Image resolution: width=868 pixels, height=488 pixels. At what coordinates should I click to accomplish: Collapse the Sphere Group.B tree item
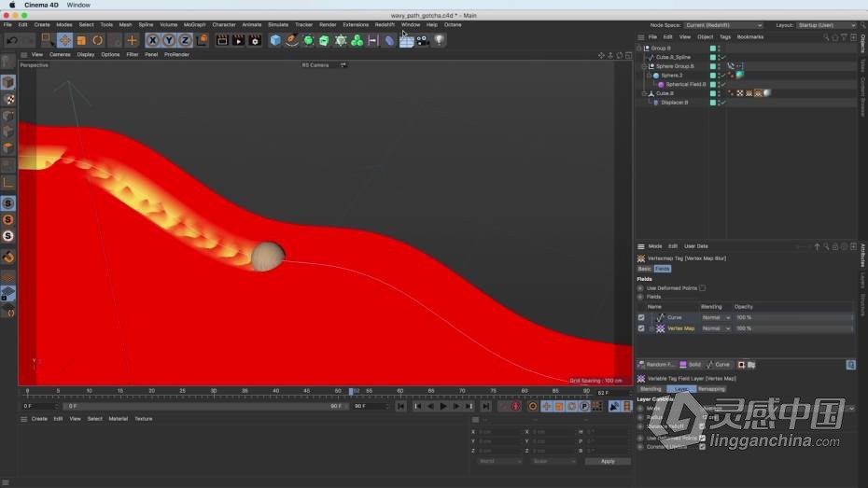pyautogui.click(x=644, y=66)
